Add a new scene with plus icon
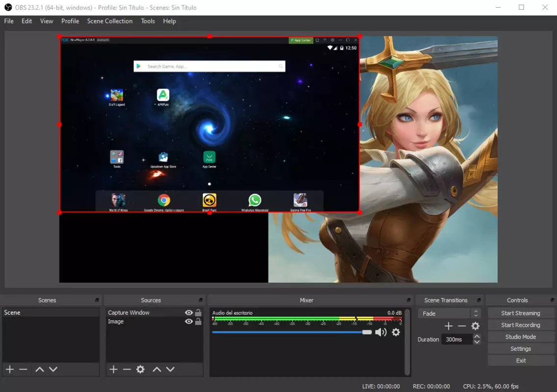 [10, 369]
